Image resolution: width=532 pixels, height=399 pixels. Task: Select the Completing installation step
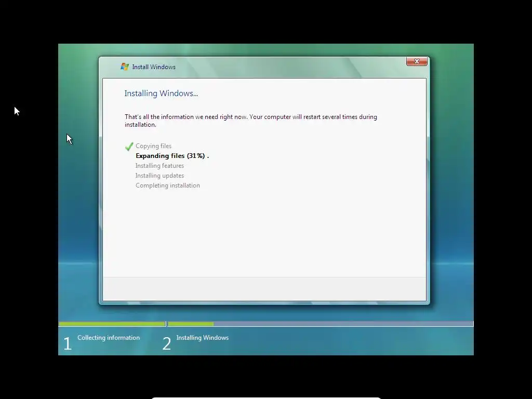[168, 185]
